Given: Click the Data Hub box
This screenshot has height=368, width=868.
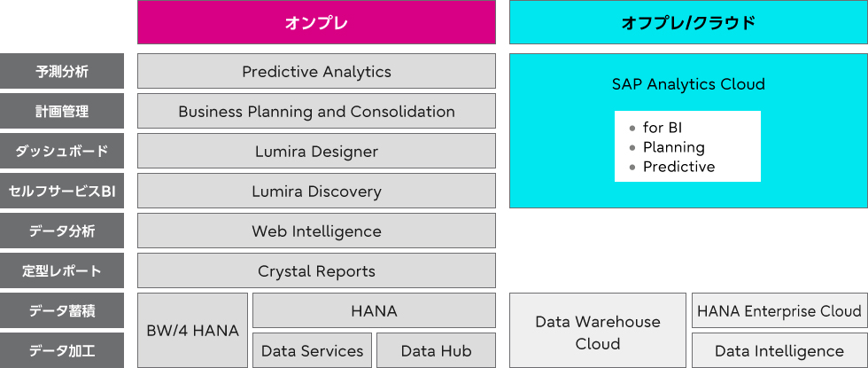Looking at the screenshot, I should [x=436, y=350].
